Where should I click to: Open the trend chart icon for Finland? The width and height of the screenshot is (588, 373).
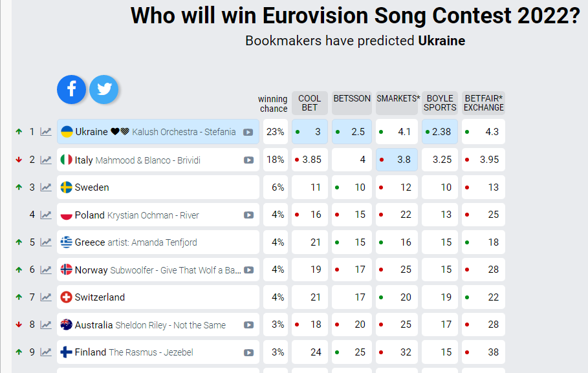[46, 352]
